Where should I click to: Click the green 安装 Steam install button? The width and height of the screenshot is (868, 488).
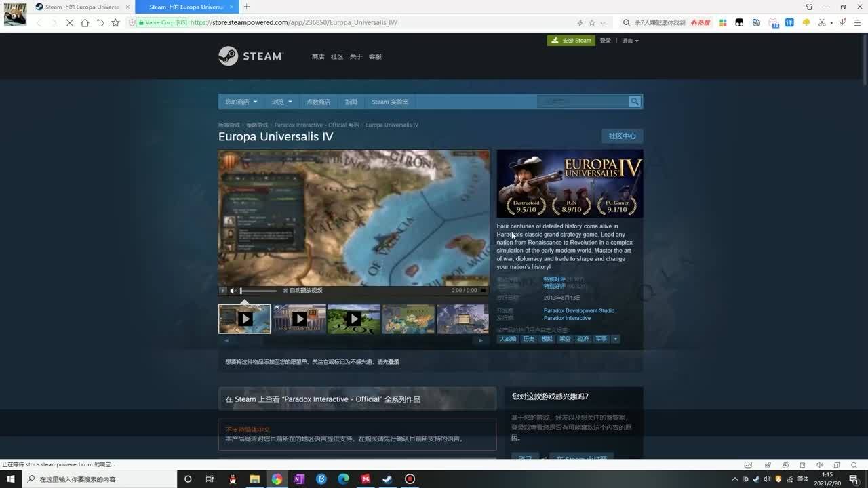571,41
